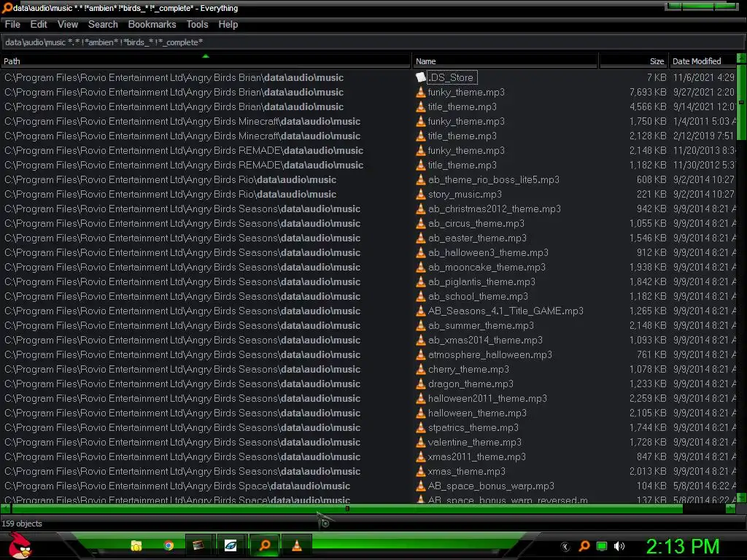Open the Angry Birds start button
Image resolution: width=747 pixels, height=560 pixels.
(x=20, y=545)
